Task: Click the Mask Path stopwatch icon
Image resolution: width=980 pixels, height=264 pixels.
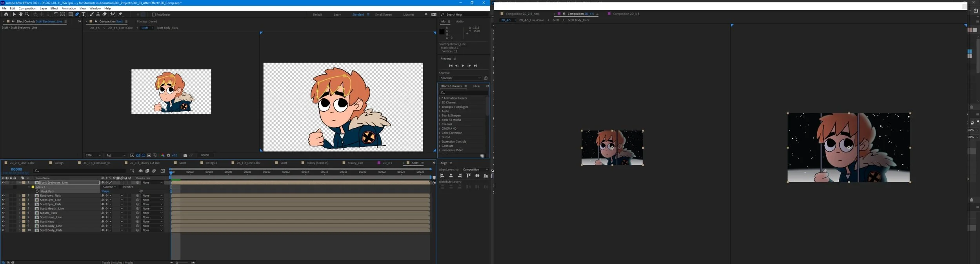Action: click(37, 192)
